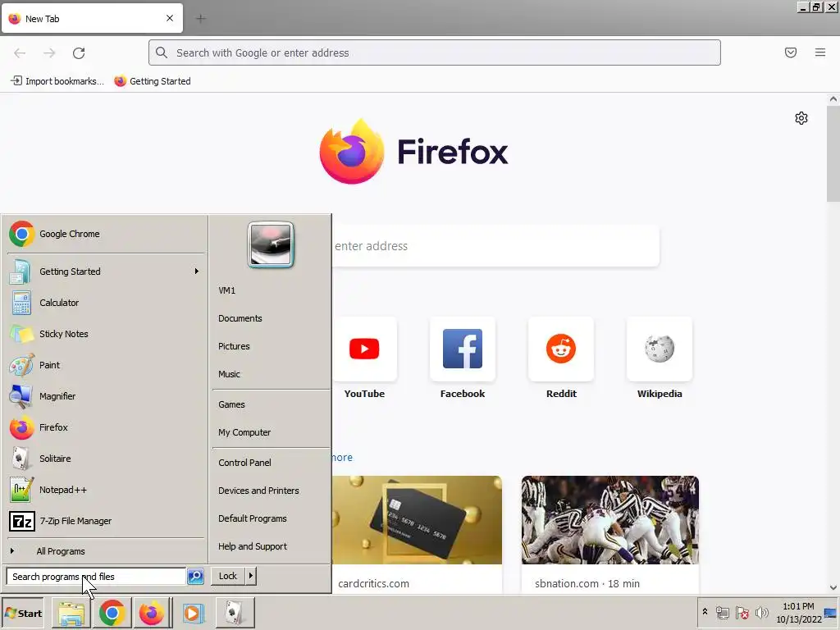Open Documents from Start menu
Image resolution: width=840 pixels, height=630 pixels.
pyautogui.click(x=271, y=318)
